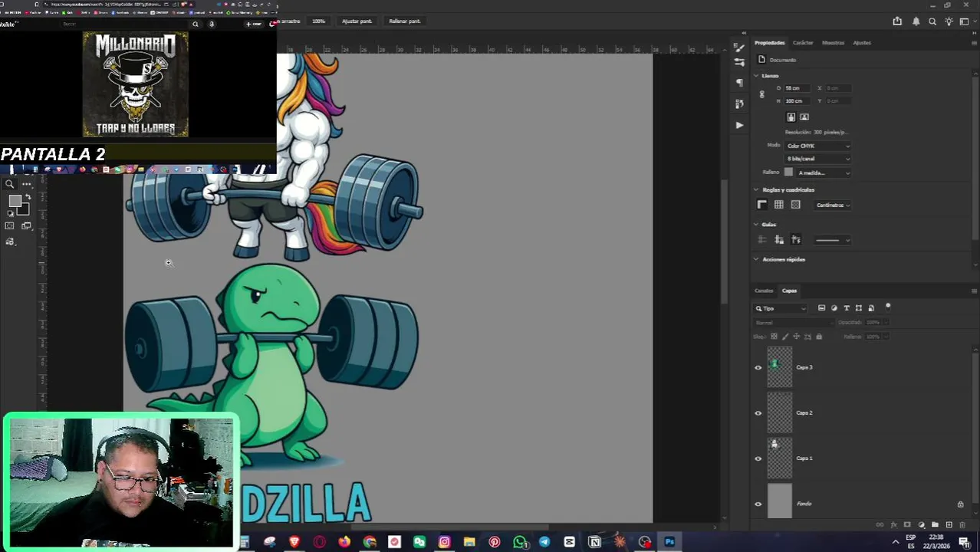Viewport: 980px width, 552px height.
Task: Open the Adjustments sliders panel icon
Action: 739,64
